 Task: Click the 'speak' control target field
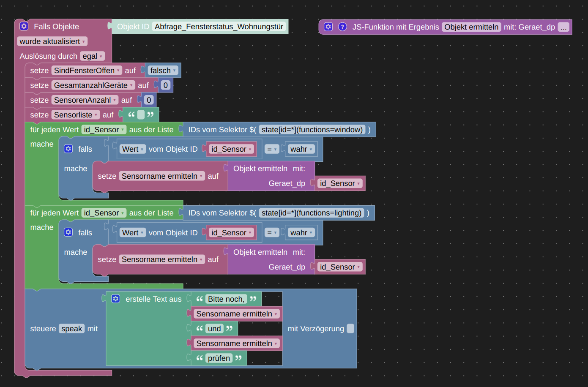(71, 329)
